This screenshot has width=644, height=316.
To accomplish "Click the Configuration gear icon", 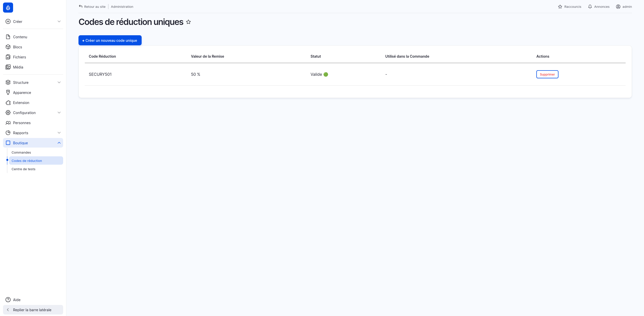I will [8, 113].
